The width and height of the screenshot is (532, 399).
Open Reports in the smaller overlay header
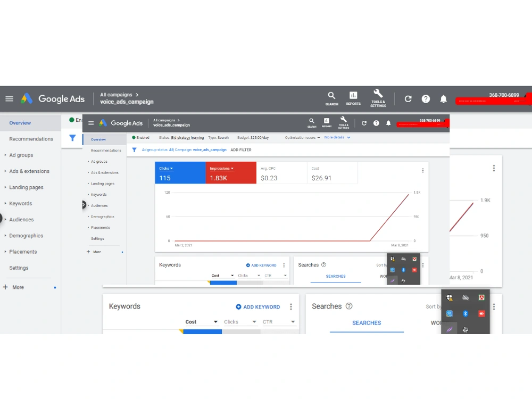327,123
